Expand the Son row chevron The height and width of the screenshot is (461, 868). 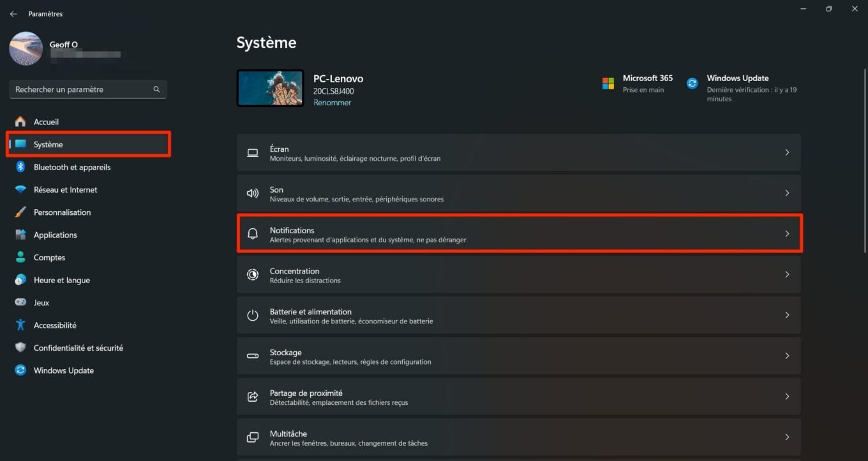click(x=787, y=193)
